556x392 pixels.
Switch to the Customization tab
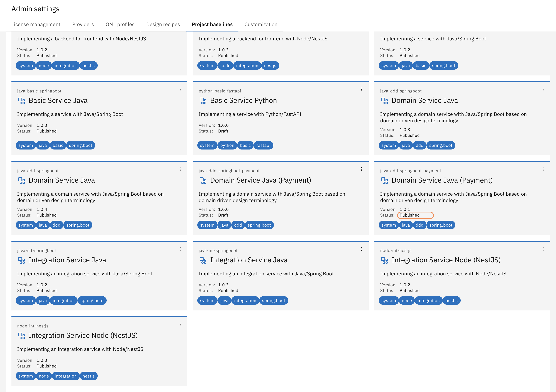(261, 24)
